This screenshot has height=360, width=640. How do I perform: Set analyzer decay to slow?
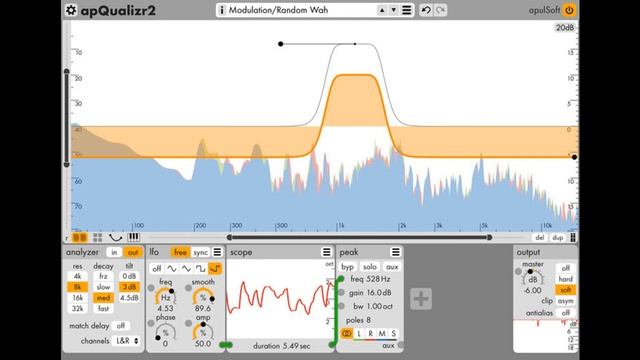[x=103, y=287]
